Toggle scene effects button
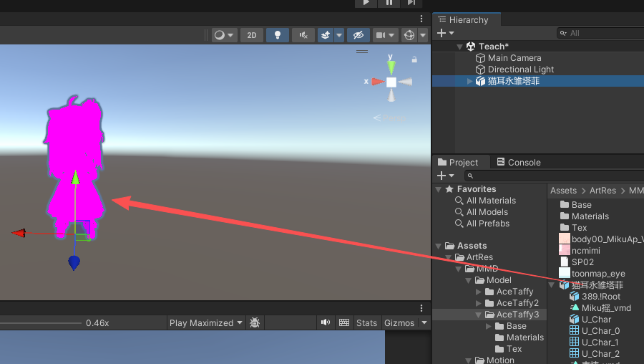 [326, 35]
